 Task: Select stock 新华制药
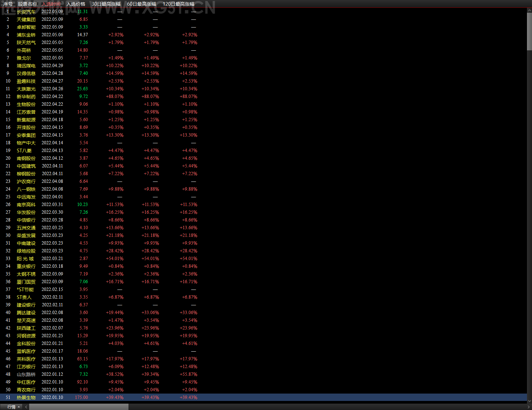[x=26, y=97]
